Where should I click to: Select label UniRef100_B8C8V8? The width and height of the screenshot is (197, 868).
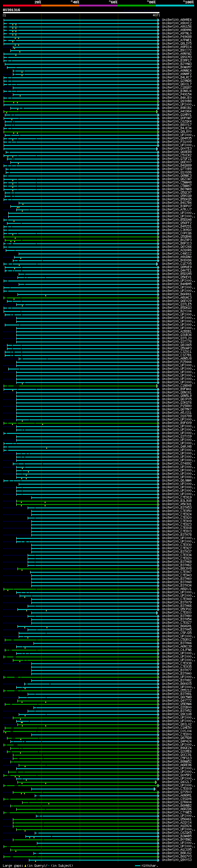pos(177,568)
